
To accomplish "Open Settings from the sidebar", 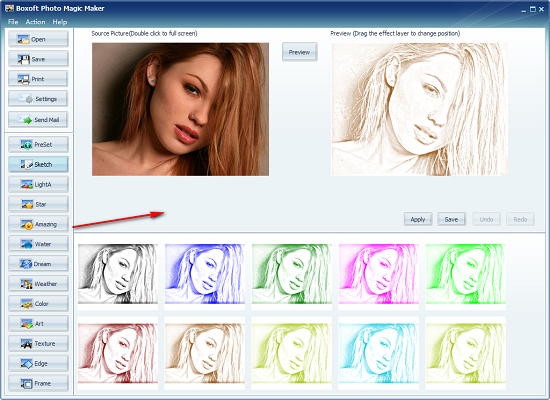I will pos(38,99).
